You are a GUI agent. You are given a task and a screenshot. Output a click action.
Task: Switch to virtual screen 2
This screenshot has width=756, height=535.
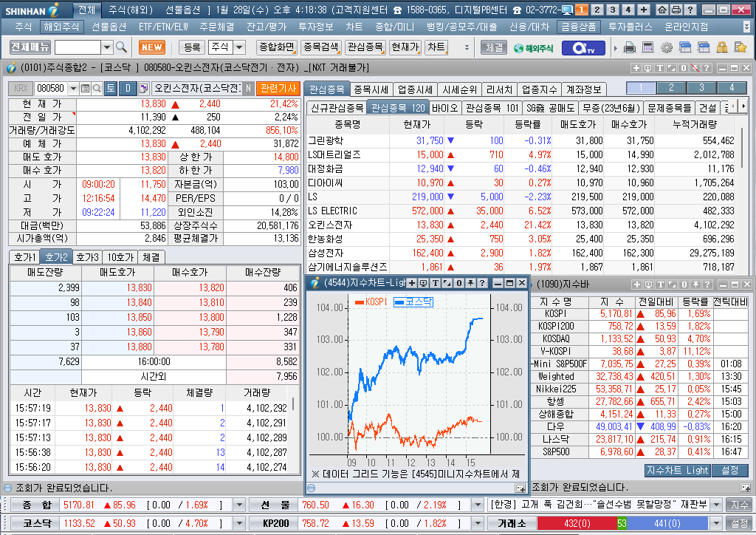[x=597, y=10]
